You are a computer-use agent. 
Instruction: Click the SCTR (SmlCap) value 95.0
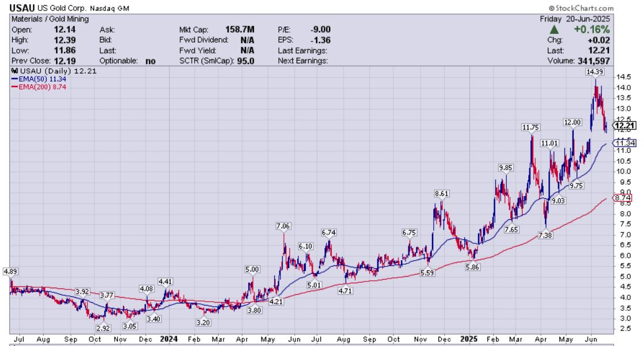click(x=245, y=61)
